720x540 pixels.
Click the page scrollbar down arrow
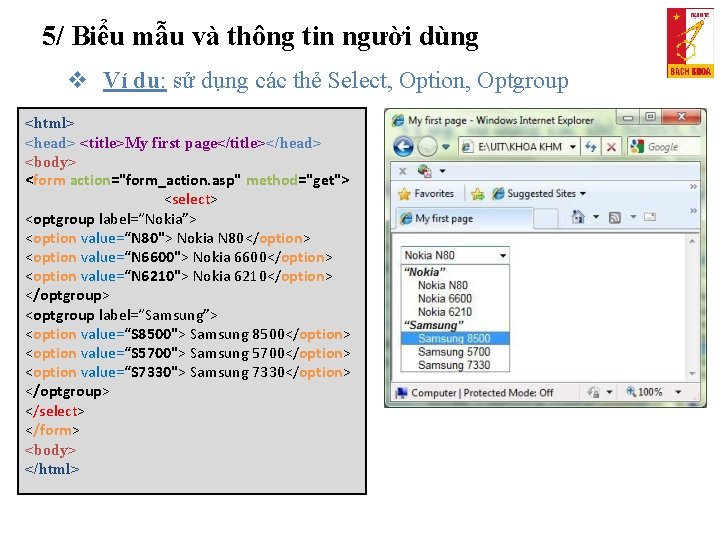coord(692,374)
